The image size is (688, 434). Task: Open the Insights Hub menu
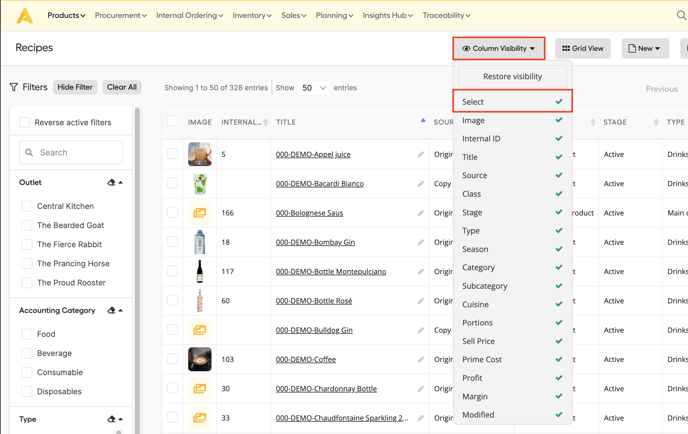pyautogui.click(x=387, y=15)
